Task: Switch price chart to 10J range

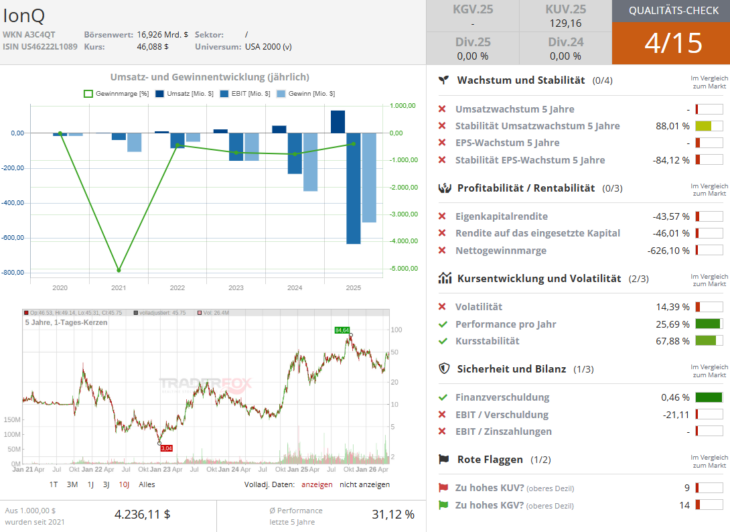Action: coord(124,485)
